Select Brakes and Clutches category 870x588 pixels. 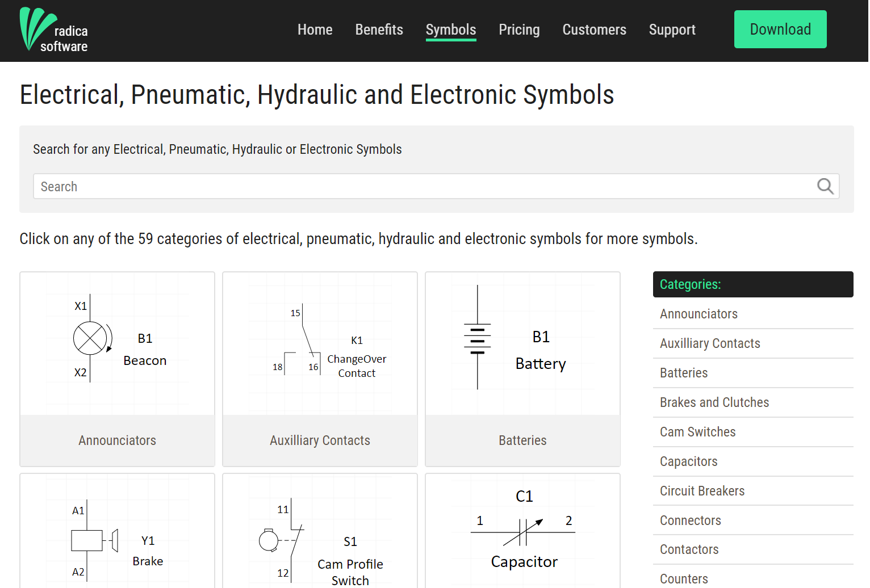click(753, 402)
